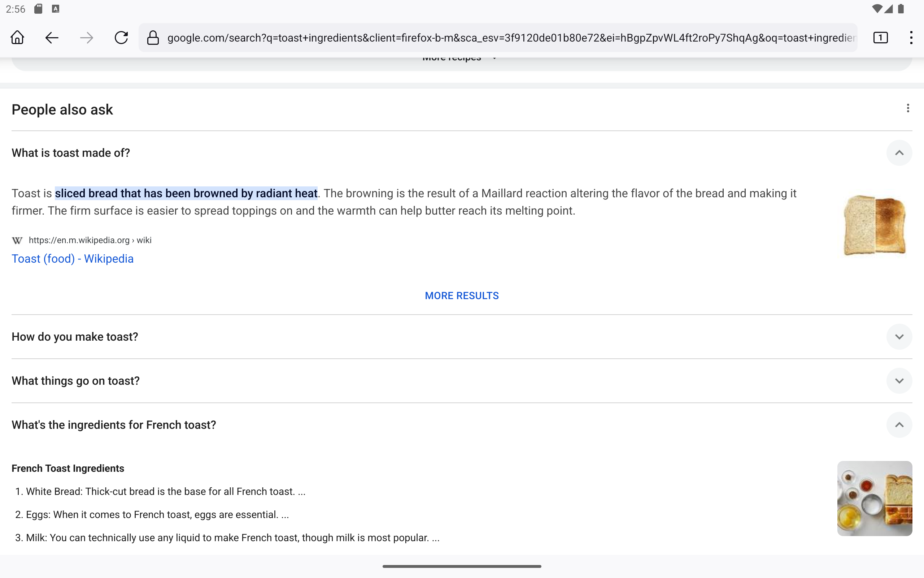
Task: Open People also ask options menu
Action: point(908,108)
